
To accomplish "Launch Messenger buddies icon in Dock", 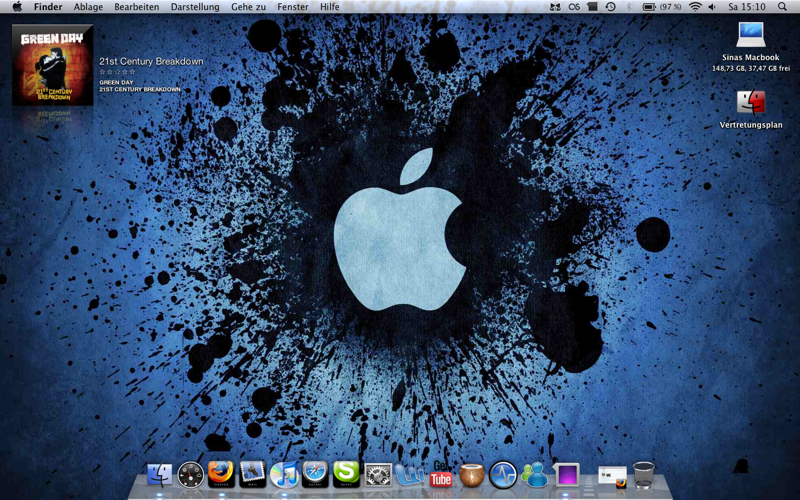I will click(534, 475).
